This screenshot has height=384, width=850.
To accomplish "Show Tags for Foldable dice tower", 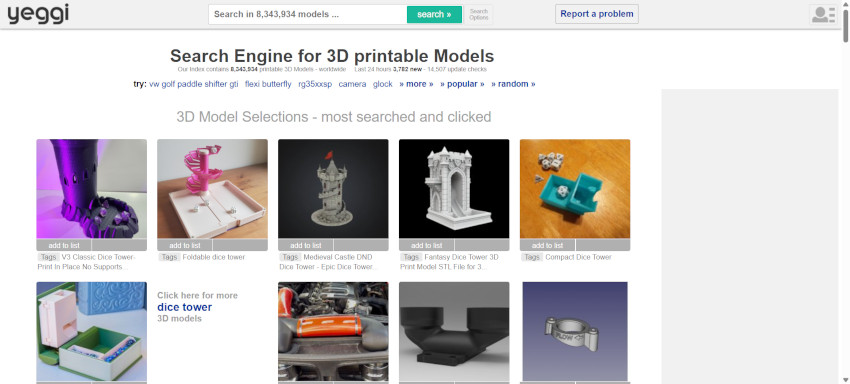I will pos(169,257).
